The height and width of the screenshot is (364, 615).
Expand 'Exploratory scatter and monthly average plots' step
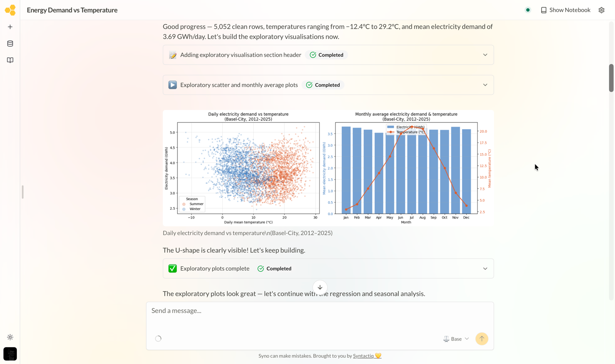[328, 85]
